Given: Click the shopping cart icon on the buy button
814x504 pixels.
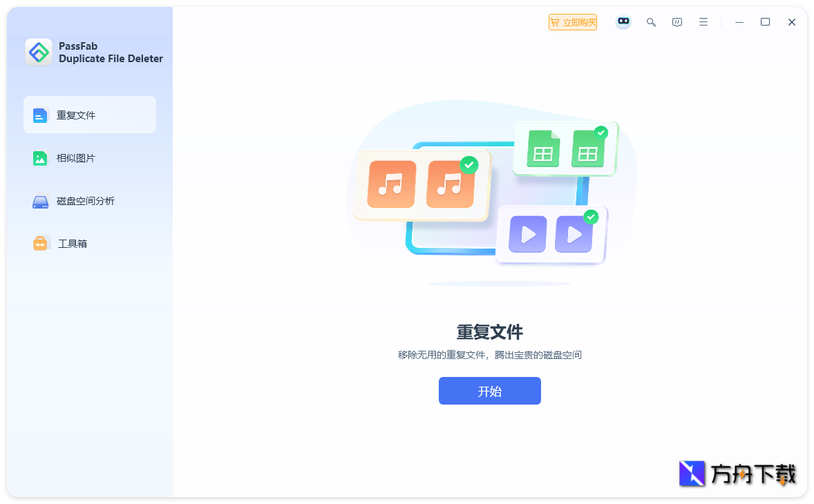Looking at the screenshot, I should pos(556,21).
